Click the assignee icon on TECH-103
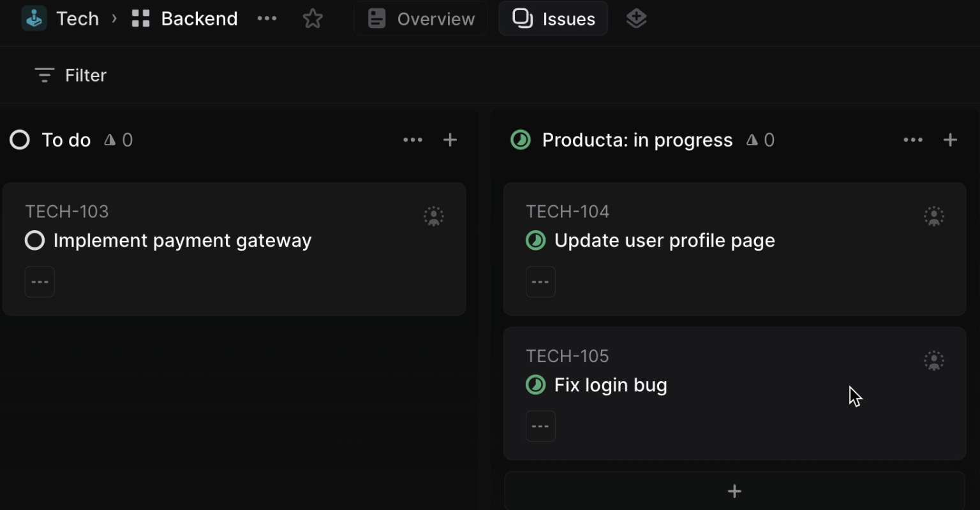The width and height of the screenshot is (980, 510). click(434, 216)
